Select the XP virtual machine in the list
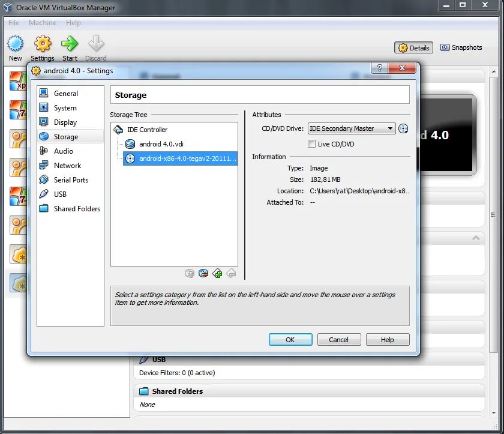 click(x=18, y=81)
